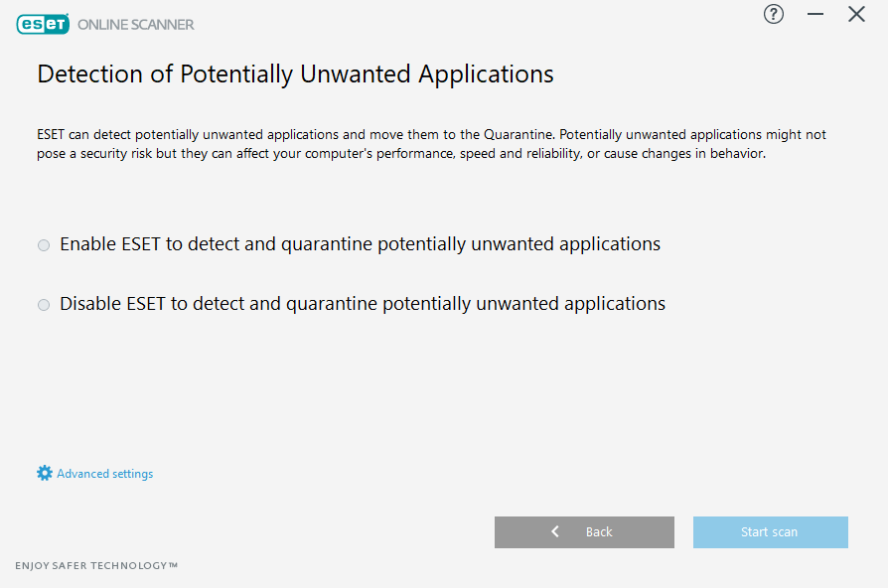Click the Start scan button

770,532
